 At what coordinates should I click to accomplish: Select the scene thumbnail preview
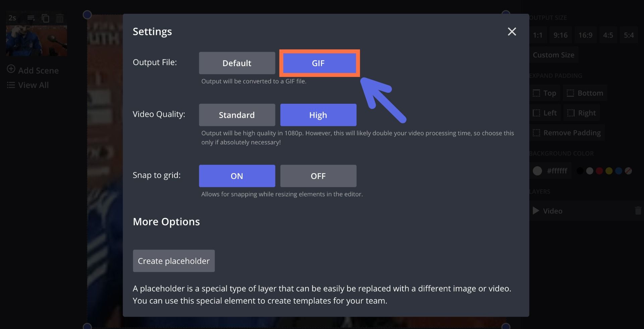(37, 41)
